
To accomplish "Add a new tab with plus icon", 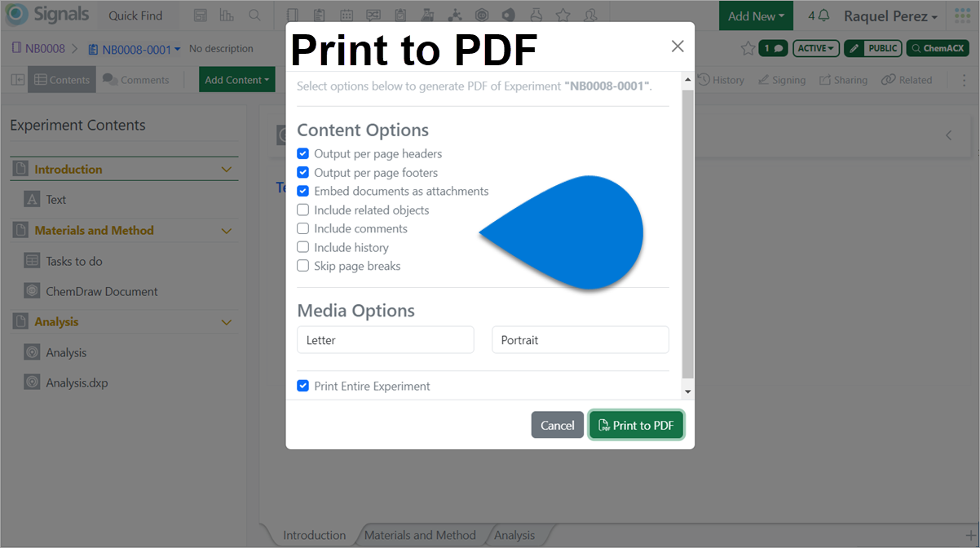I will [970, 535].
